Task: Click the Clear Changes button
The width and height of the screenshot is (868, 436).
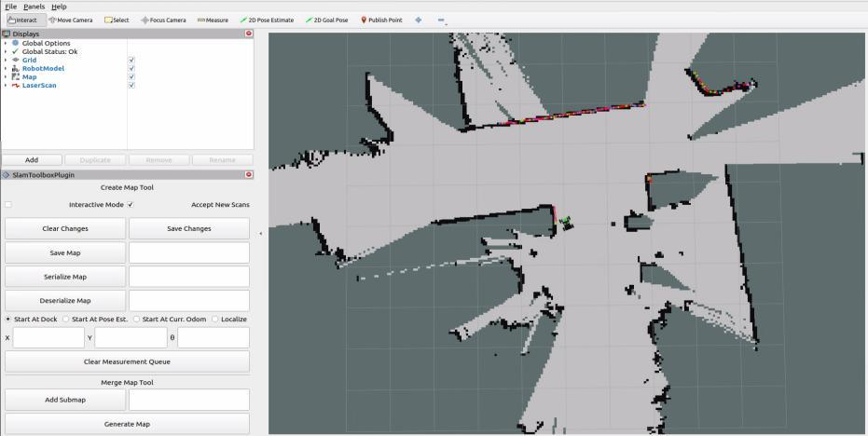Action: (x=65, y=228)
